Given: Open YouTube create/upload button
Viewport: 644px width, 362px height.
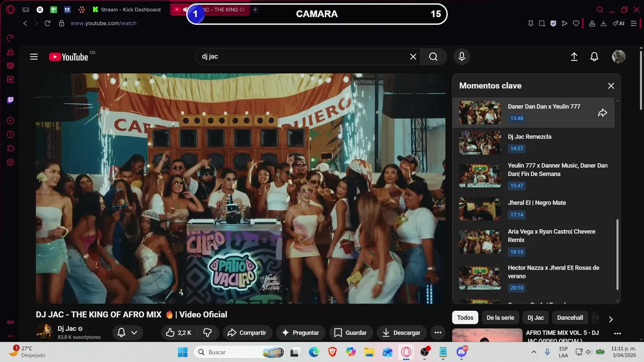Looking at the screenshot, I should click(x=574, y=57).
